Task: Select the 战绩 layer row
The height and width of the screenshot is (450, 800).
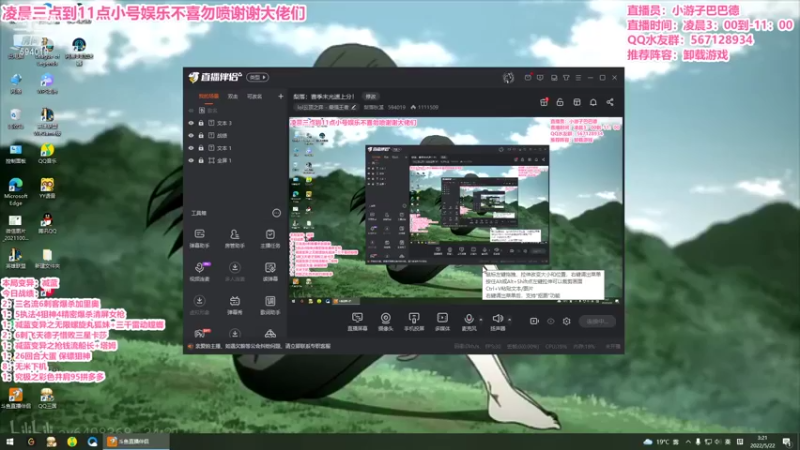Action: pos(235,135)
